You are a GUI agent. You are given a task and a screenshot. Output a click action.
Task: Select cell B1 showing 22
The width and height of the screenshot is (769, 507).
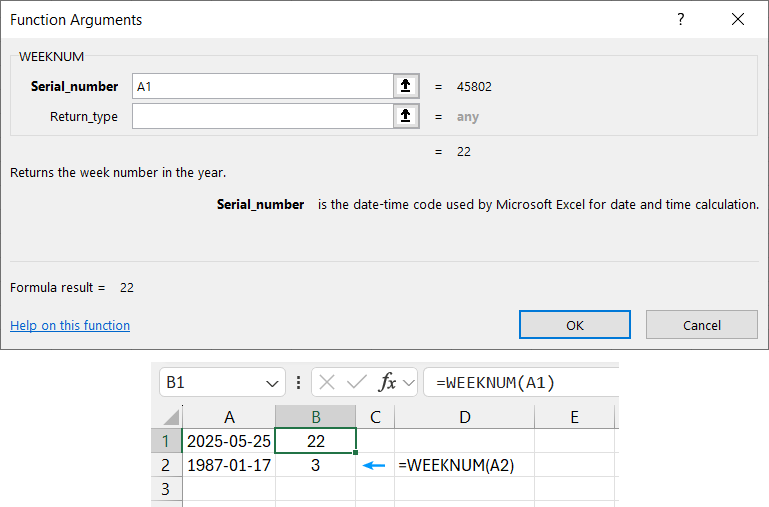(316, 441)
